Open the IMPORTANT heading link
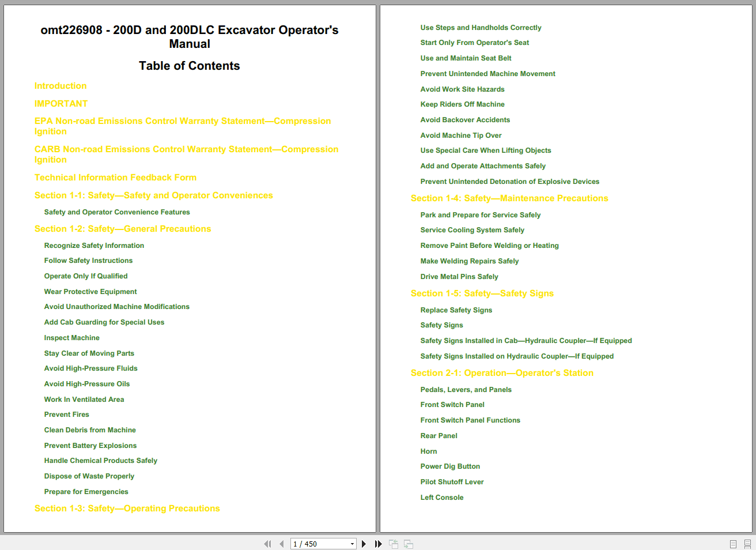This screenshot has width=756, height=550. pos(61,104)
